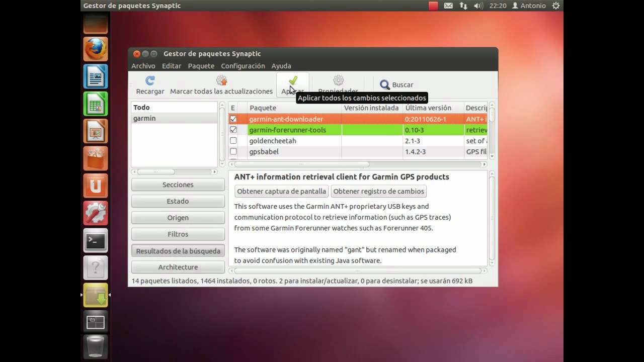Viewport: 644px width, 362px height.
Task: Click the help question-mark dock icon
Action: pos(96,268)
